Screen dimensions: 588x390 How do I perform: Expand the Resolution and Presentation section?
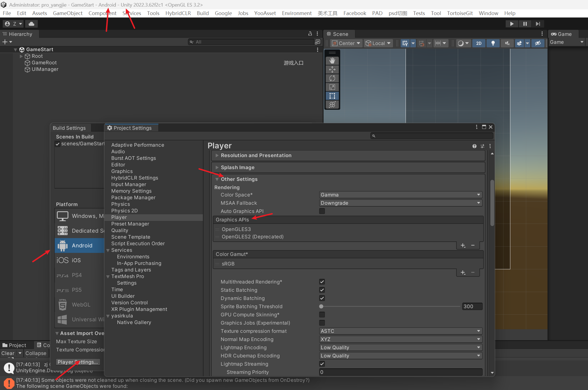(x=256, y=155)
